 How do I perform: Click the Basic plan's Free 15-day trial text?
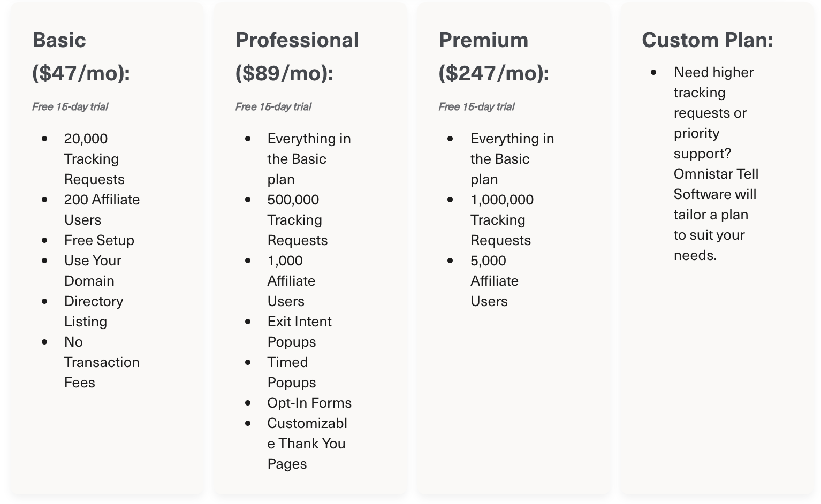coord(70,106)
